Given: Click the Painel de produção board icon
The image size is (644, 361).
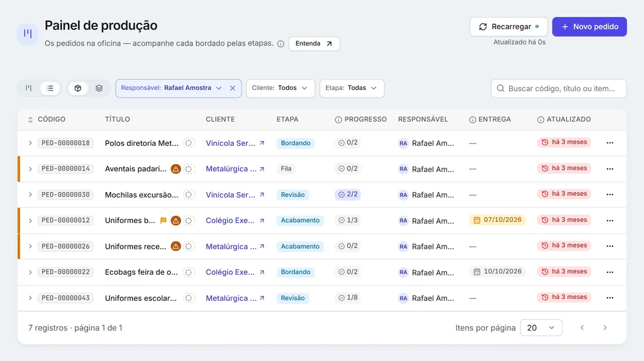Looking at the screenshot, I should (28, 33).
